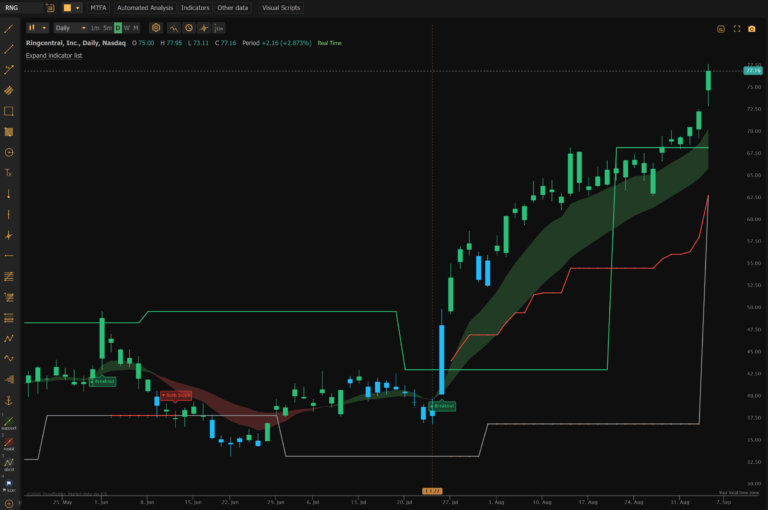Enter fullscreen chart mode
This screenshot has height=510, width=768.
coord(736,29)
